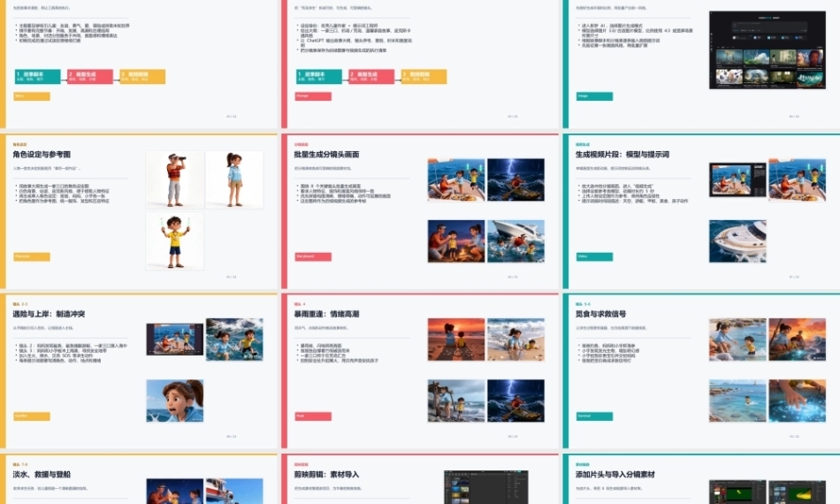
Task: Click the 镜头 7-9 section label
Action: point(19,464)
